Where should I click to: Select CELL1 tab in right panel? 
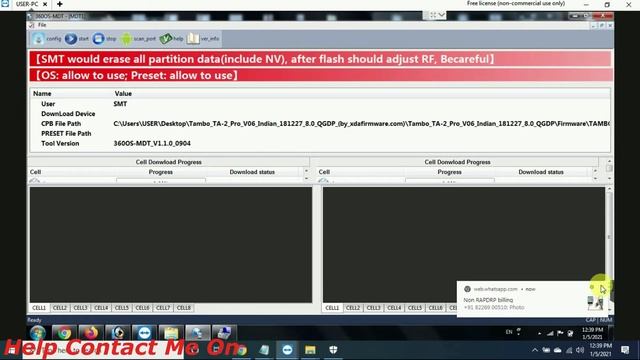coord(332,308)
